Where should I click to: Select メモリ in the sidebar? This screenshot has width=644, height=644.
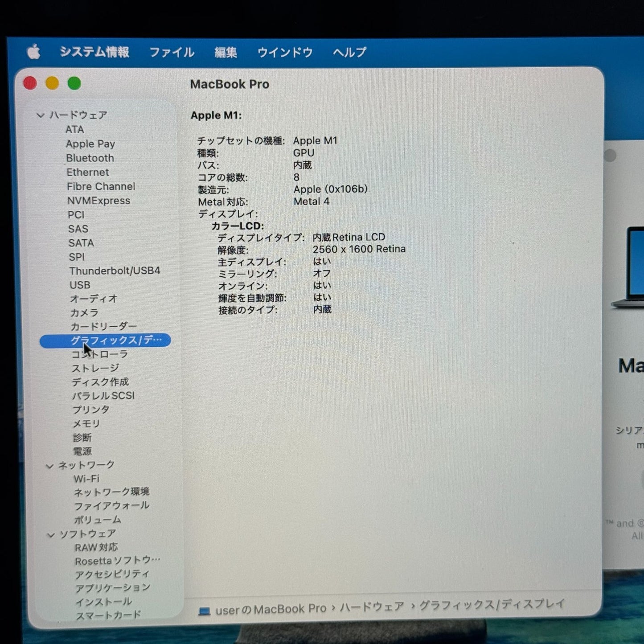(86, 424)
